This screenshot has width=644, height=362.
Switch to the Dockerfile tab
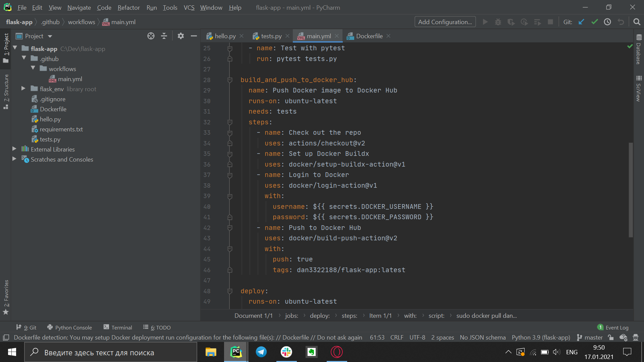pyautogui.click(x=369, y=36)
